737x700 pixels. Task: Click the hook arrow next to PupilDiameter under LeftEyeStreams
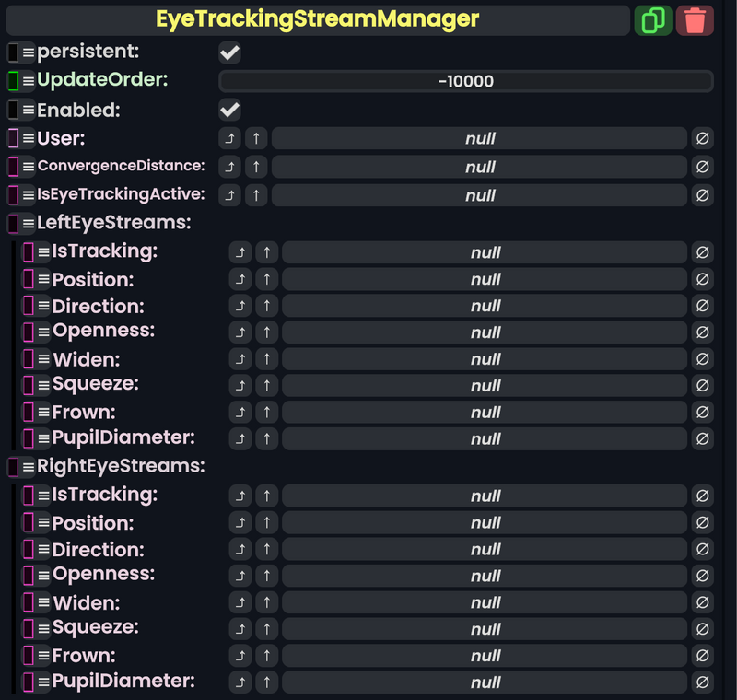click(240, 438)
